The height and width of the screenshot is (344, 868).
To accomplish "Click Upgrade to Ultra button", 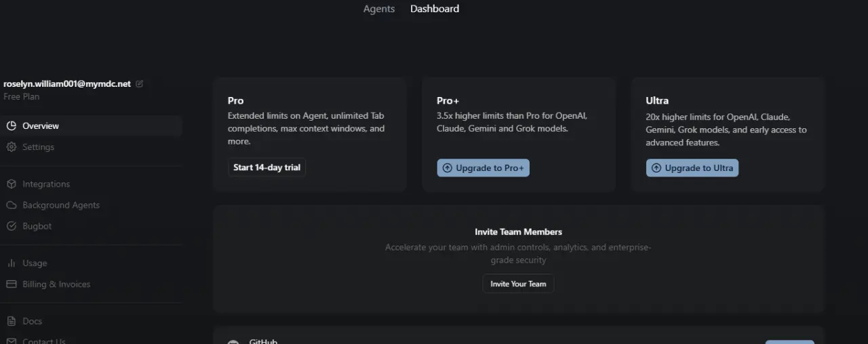I will (692, 168).
